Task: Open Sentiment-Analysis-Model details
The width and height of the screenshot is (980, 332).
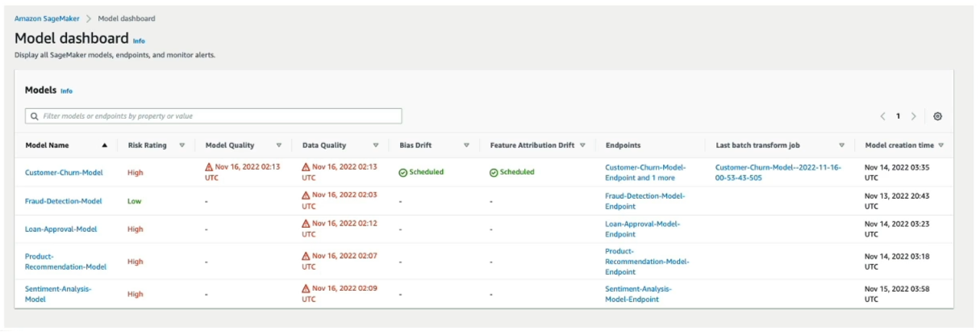Action: [58, 293]
